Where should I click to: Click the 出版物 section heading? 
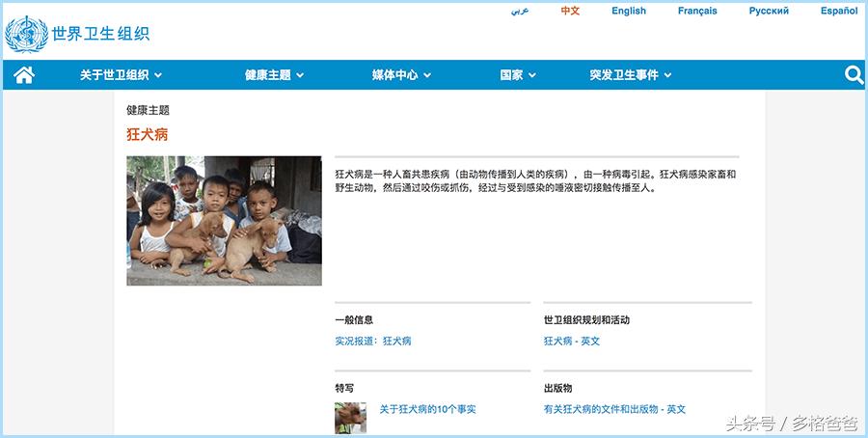pos(558,388)
